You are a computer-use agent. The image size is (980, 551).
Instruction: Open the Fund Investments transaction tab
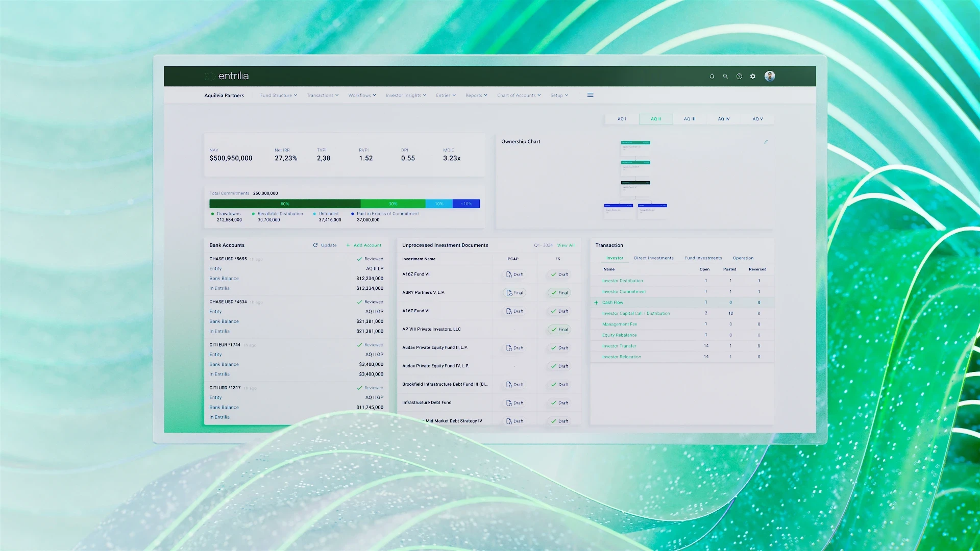point(703,258)
